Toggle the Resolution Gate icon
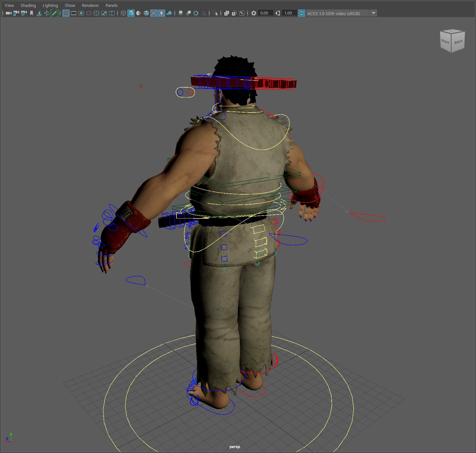 81,13
